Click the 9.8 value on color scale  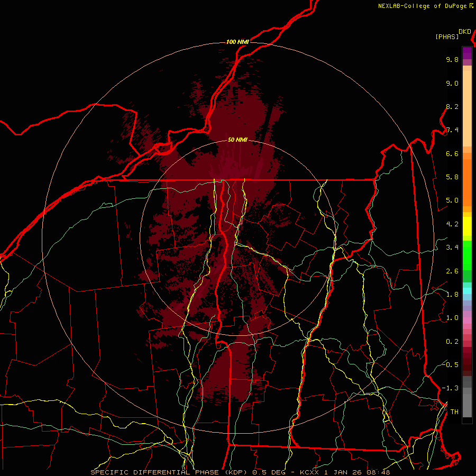(x=452, y=59)
